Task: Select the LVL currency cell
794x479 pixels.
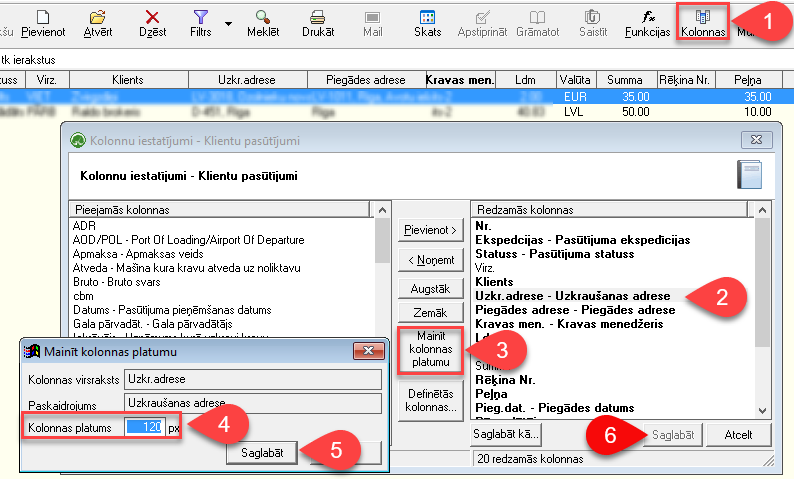Action: (x=575, y=112)
